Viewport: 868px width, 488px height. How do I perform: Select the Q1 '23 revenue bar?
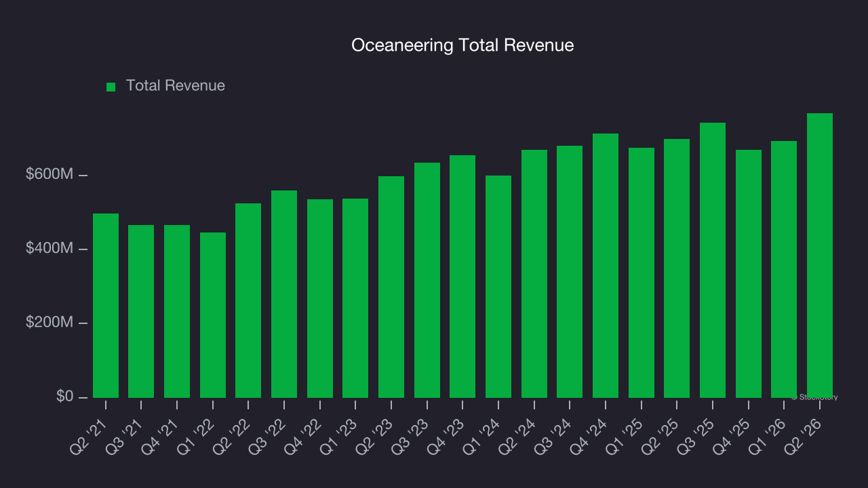click(x=355, y=298)
